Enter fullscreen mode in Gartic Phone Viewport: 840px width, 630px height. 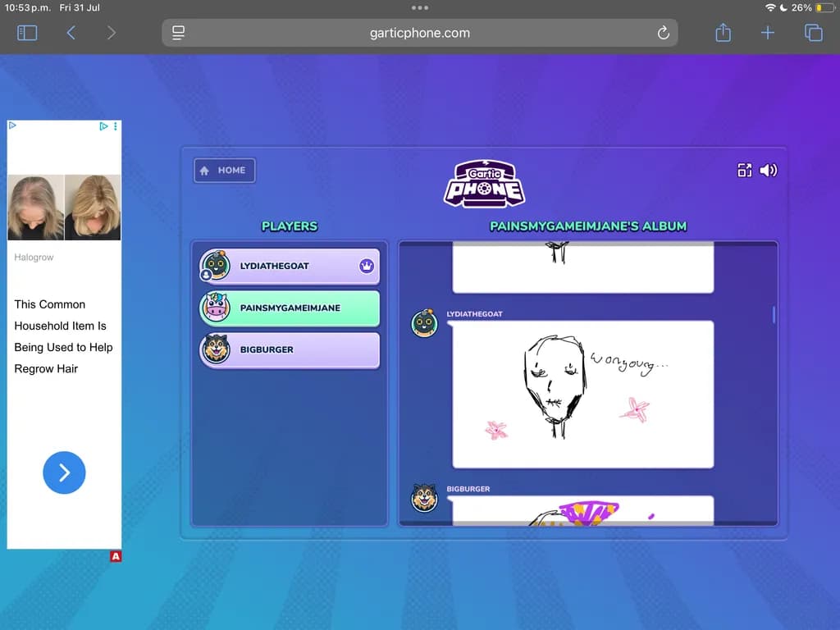click(745, 171)
